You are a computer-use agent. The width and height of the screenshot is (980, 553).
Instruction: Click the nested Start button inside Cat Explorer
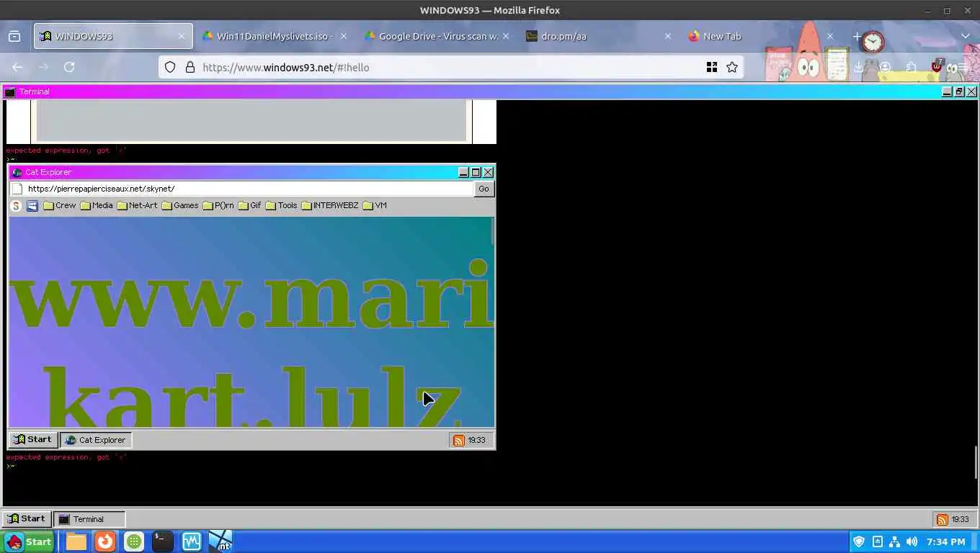32,439
